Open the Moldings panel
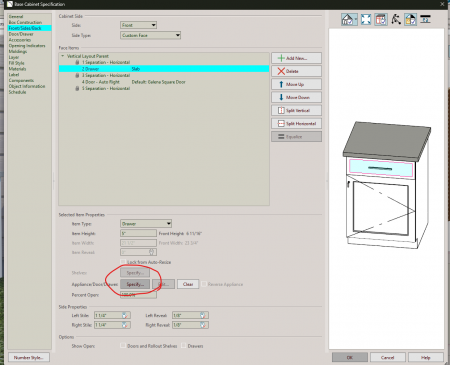 pyautogui.click(x=18, y=51)
